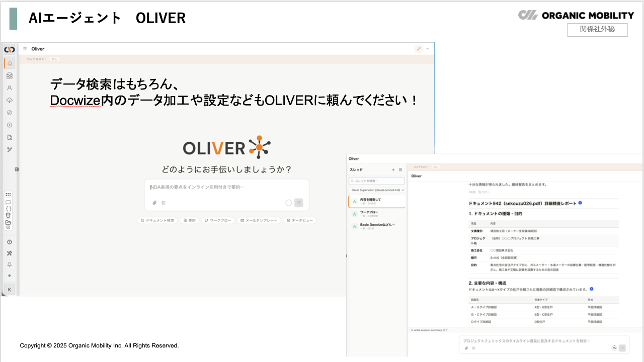Screen dimensions: 644x362
Task: Click the なし context tag in the main window
Action: (54, 59)
